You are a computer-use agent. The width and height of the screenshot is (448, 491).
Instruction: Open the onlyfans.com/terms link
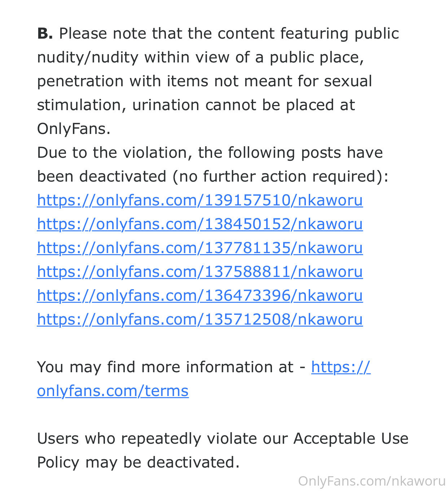click(113, 391)
